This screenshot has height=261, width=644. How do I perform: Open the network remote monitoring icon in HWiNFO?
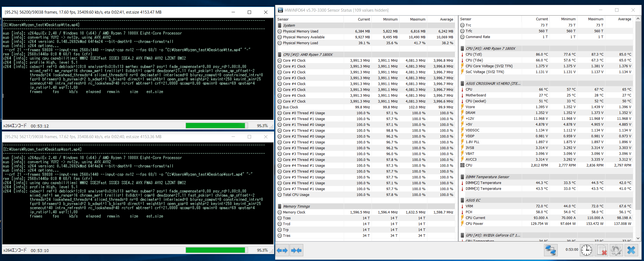point(550,250)
